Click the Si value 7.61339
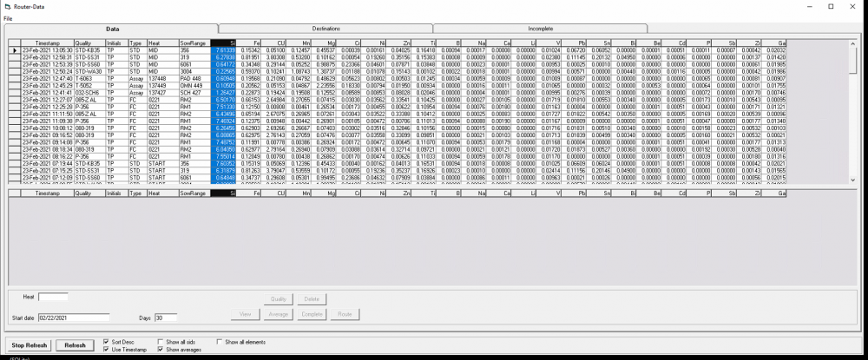The width and height of the screenshot is (868, 360). [224, 49]
